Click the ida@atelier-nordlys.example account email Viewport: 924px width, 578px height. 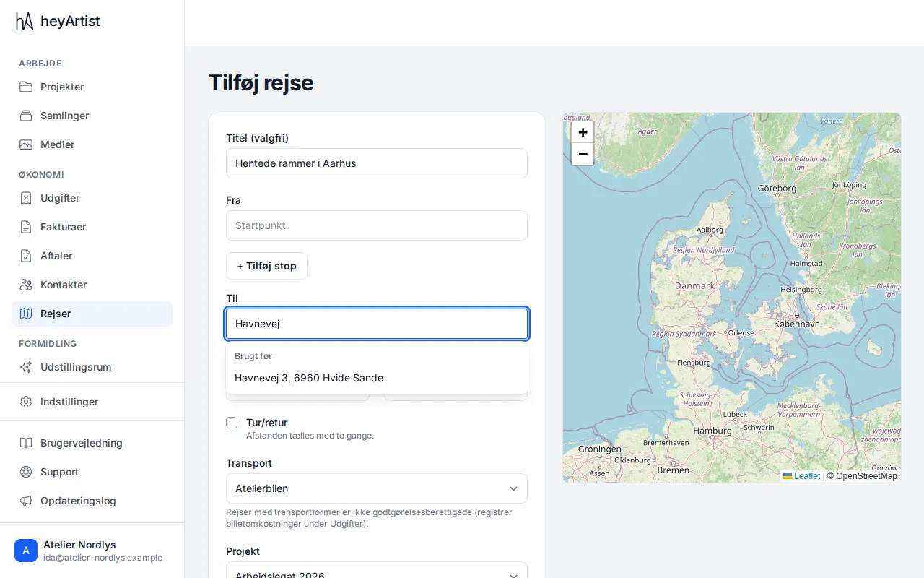click(103, 558)
